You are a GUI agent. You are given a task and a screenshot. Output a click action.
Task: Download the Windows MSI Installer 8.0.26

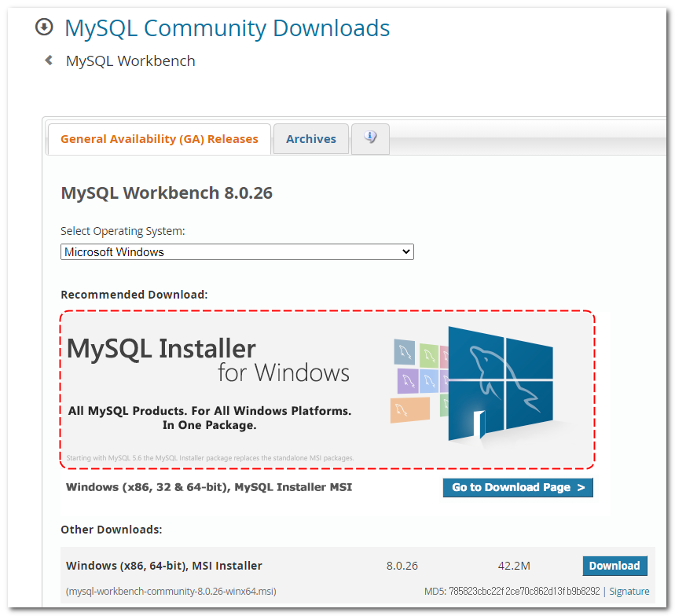tap(614, 566)
